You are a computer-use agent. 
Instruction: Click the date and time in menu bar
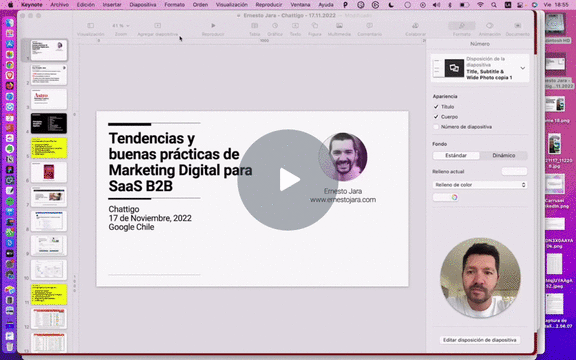[x=556, y=5]
